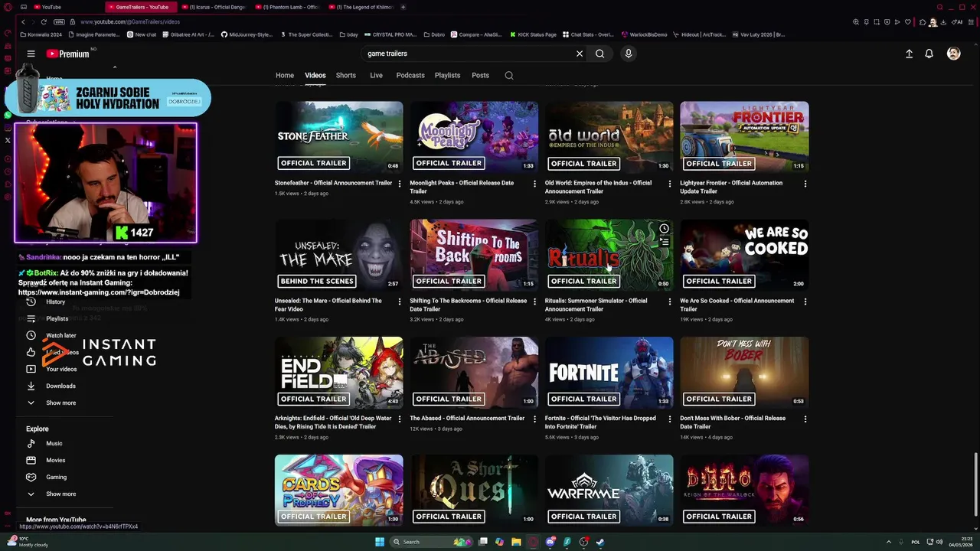Open options for Moonlight Peaks trailer video
Screen dimensions: 980x551
tap(534, 184)
